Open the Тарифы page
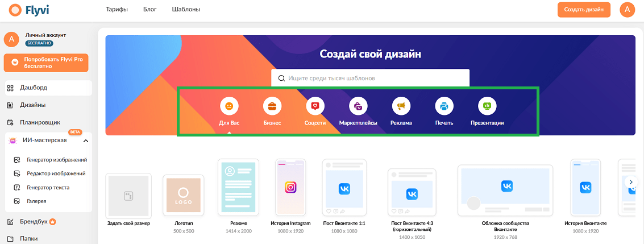 click(x=117, y=9)
